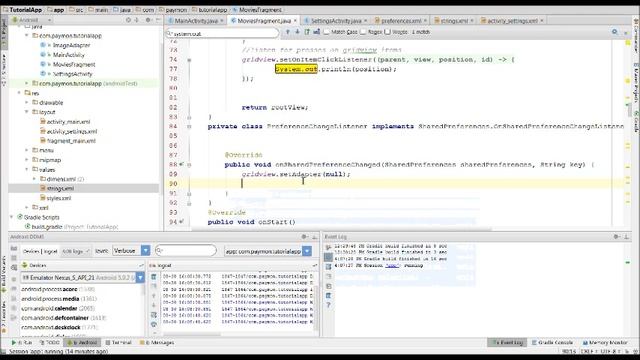Close the MainActivity.java tab
640x360 pixels.
[222, 20]
